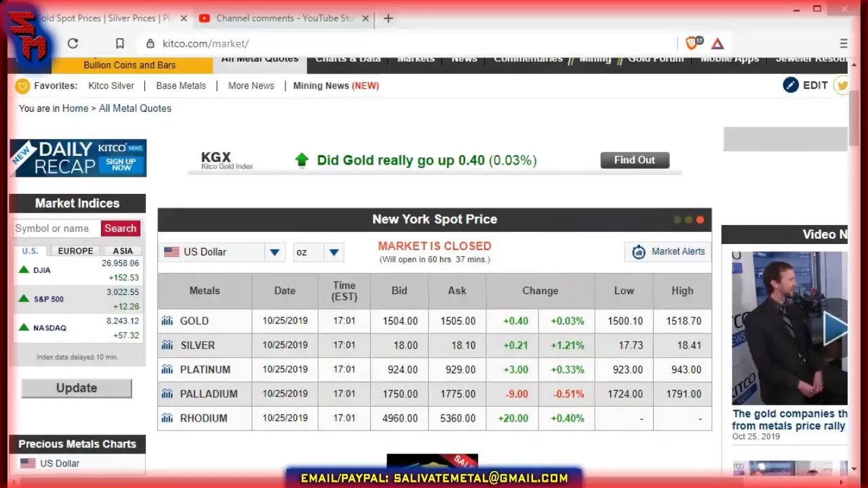Click the Market Alerts button label
This screenshot has height=488, width=868.
click(x=678, y=251)
